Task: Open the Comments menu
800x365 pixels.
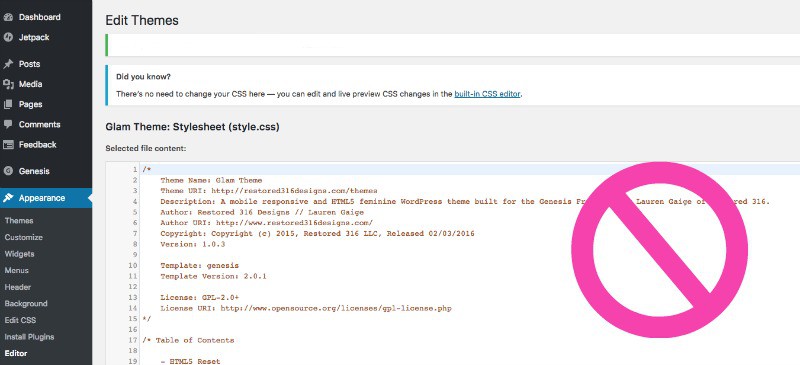Action: [39, 125]
